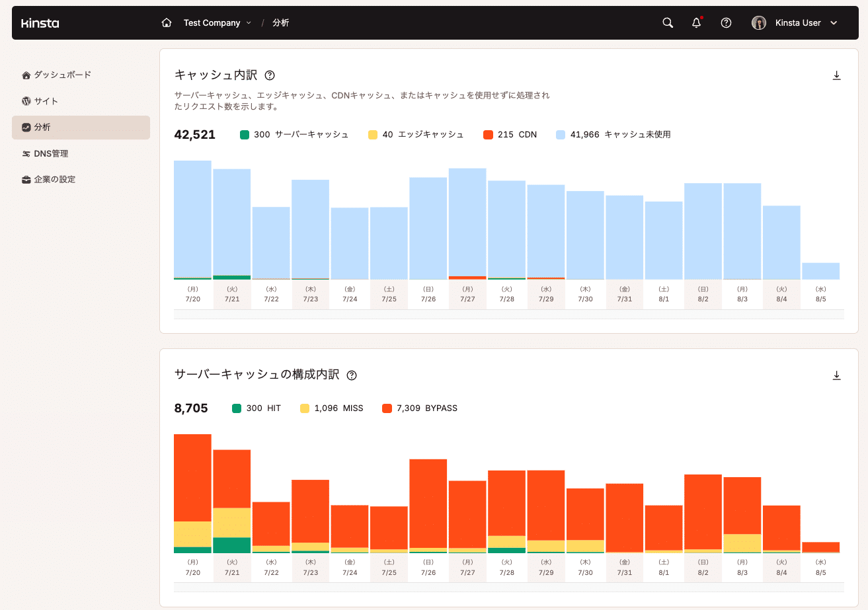Image resolution: width=868 pixels, height=610 pixels.
Task: Toggle the CDN legend entry
Action: coord(510,134)
